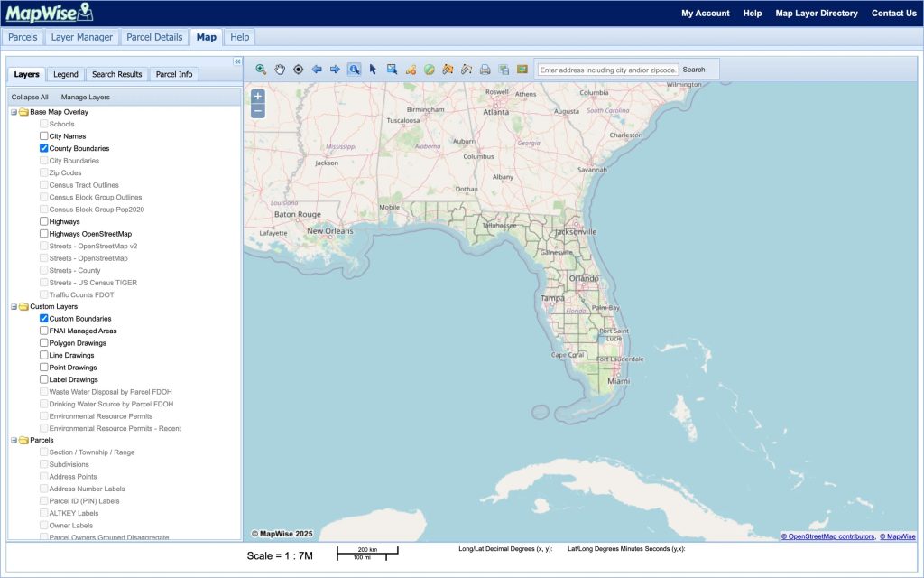Open the Help tab below the header
The height and width of the screenshot is (578, 924).
[x=239, y=37]
